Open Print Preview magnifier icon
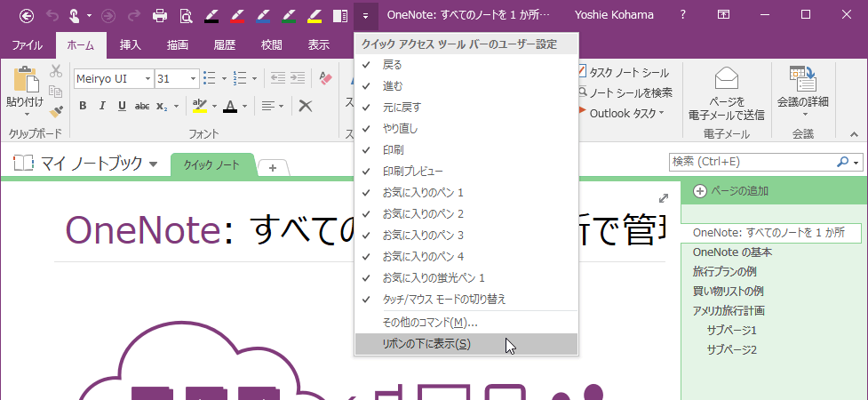The width and height of the screenshot is (868, 400). (186, 15)
